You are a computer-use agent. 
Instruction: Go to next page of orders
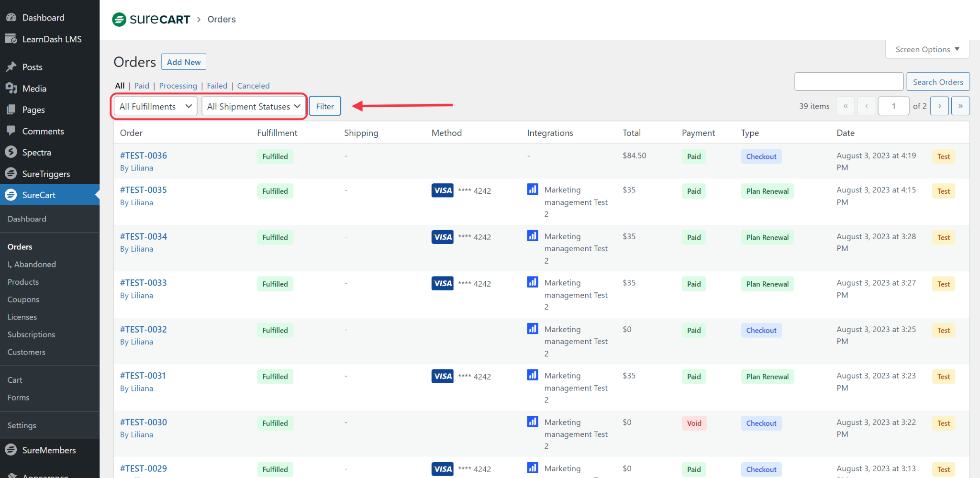[x=939, y=106]
